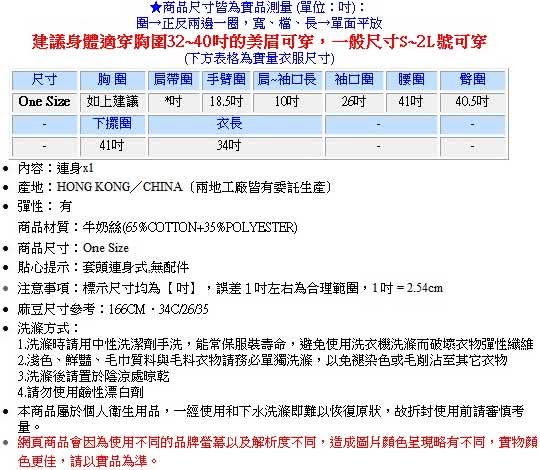This screenshot has width=540, height=470.
Task: Click the 10吋 measurement cell
Action: click(287, 102)
